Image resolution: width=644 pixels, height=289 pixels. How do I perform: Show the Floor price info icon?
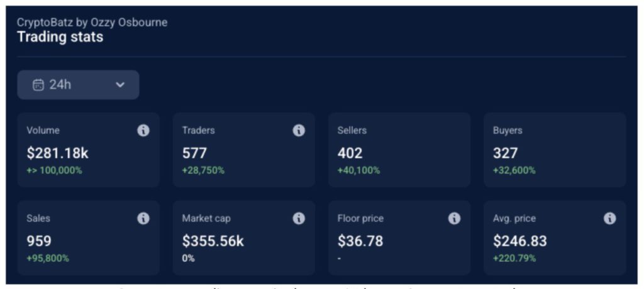[x=454, y=219]
